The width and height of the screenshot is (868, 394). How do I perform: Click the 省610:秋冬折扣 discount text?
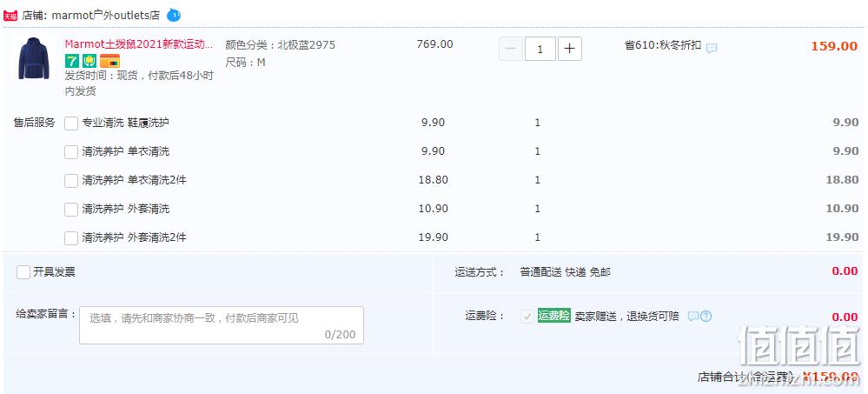pyautogui.click(x=663, y=45)
